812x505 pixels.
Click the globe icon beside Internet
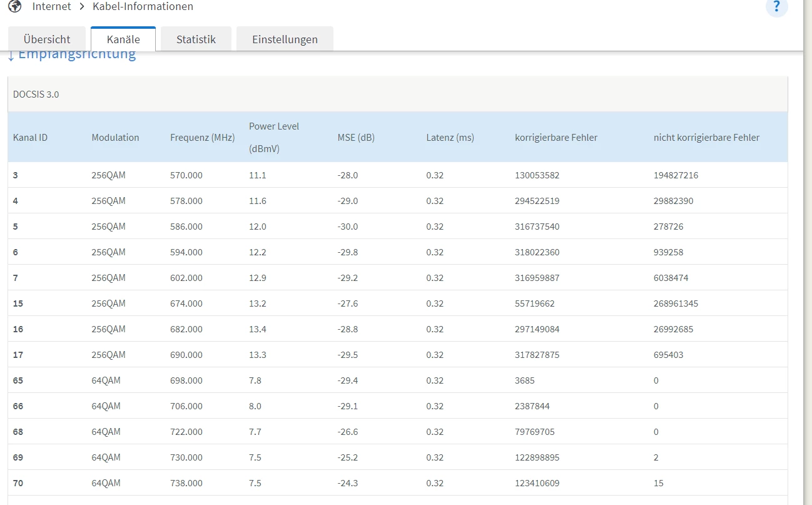click(14, 6)
